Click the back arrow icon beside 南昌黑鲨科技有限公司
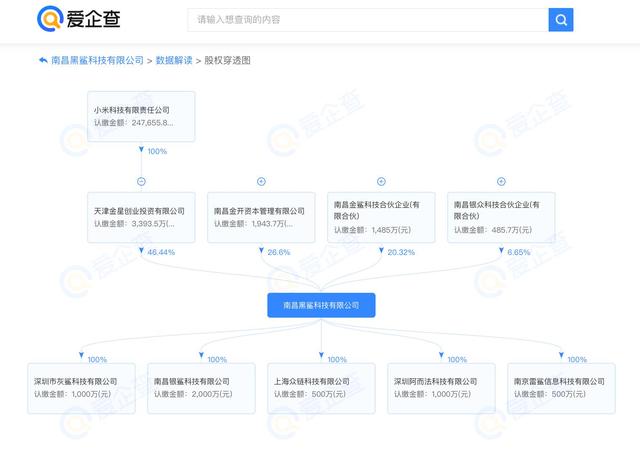This screenshot has height=451, width=640. click(x=43, y=60)
